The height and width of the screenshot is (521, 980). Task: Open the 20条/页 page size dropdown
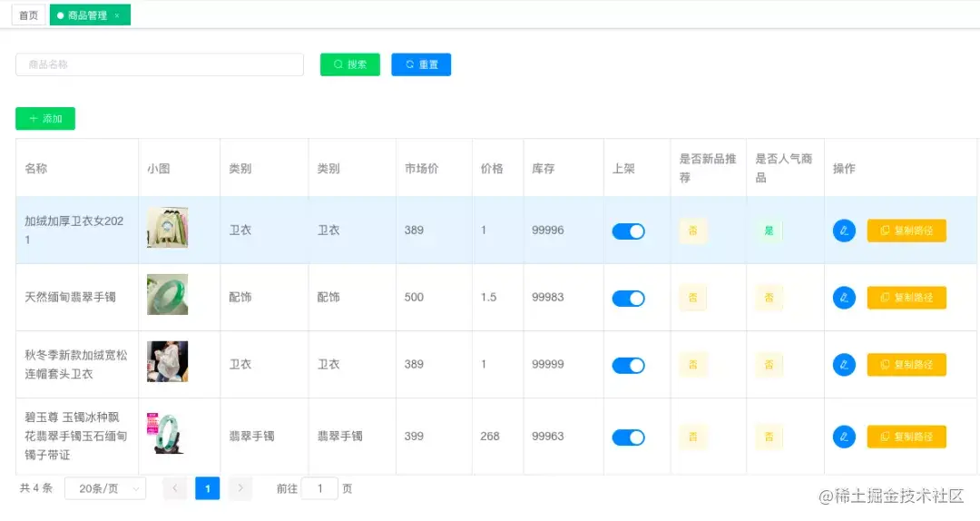pos(105,488)
